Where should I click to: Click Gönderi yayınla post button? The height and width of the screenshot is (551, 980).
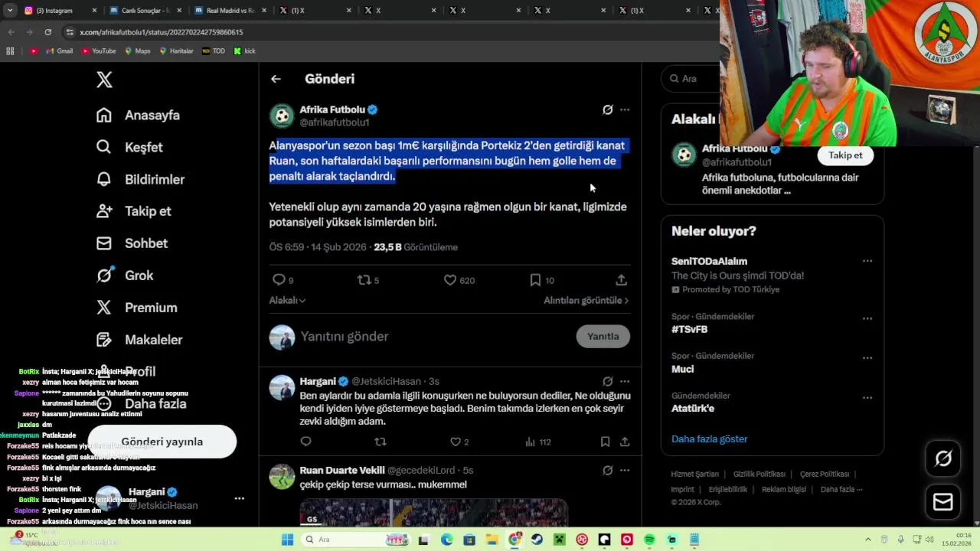(162, 442)
